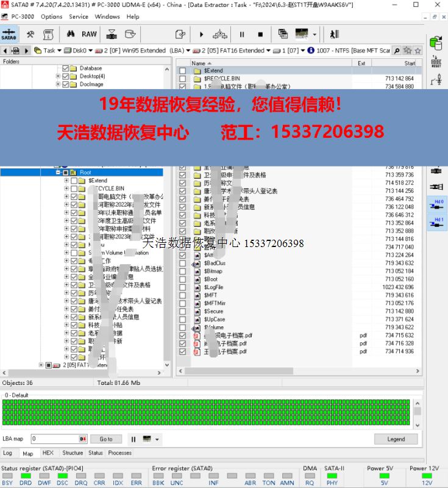Click the Go to button
Screen dimensions: 448x488
click(106, 439)
